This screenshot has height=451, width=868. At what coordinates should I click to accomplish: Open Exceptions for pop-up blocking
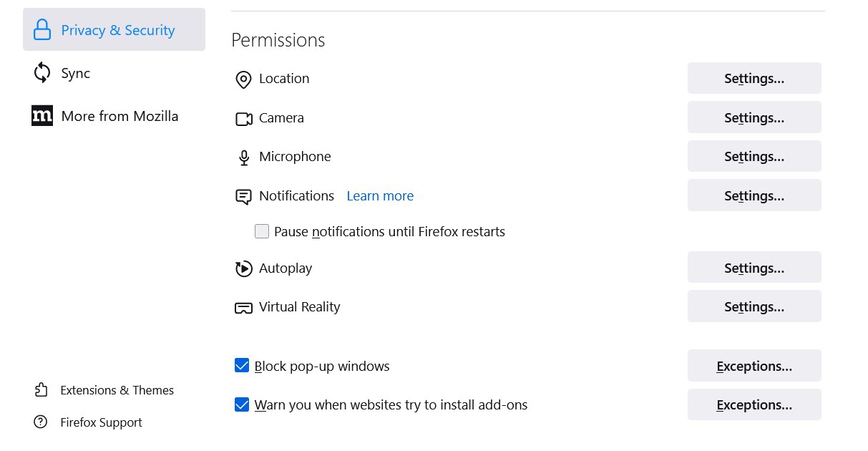pos(754,366)
